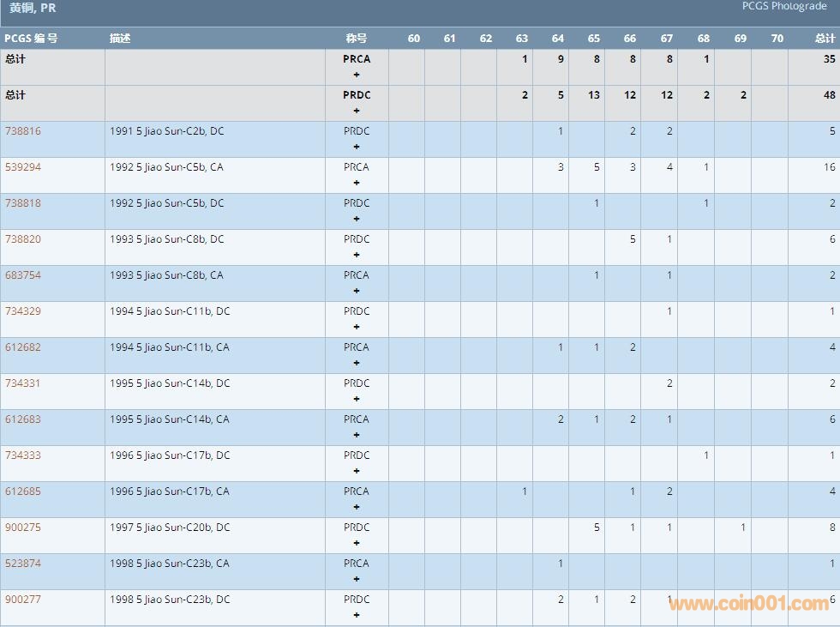Image resolution: width=840 pixels, height=627 pixels.
Task: Expand plus for 1991 5 Jiao Sun-C2b row
Action: (x=357, y=147)
